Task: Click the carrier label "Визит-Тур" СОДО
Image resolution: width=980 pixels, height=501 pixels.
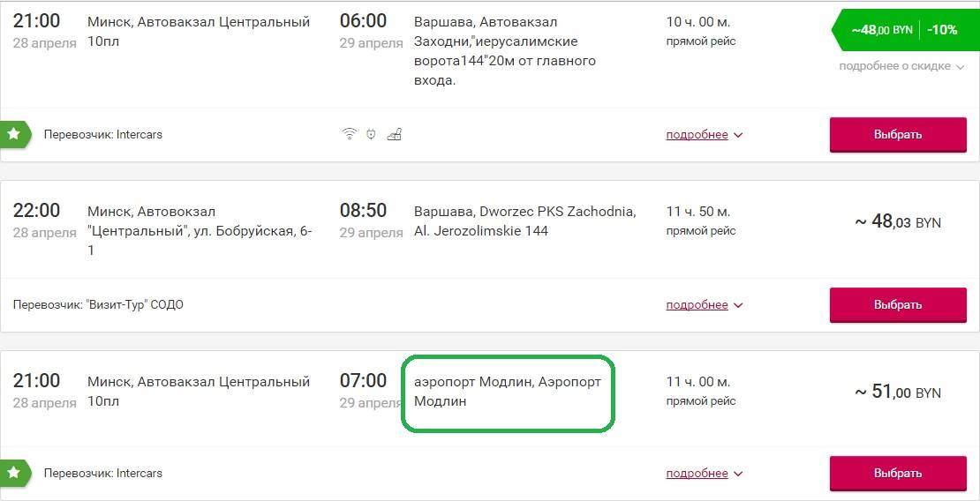Action: [98, 305]
